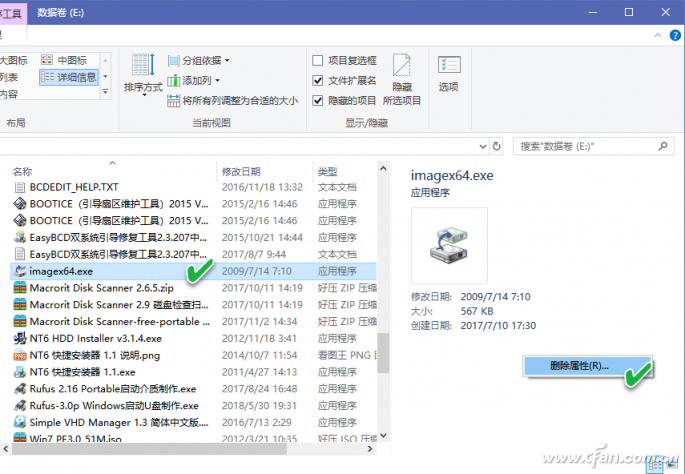Click icon of Macrorit Disk Scanner 2.6.5.zip
Image resolution: width=685 pixels, height=474 pixels.
pyautogui.click(x=20, y=288)
